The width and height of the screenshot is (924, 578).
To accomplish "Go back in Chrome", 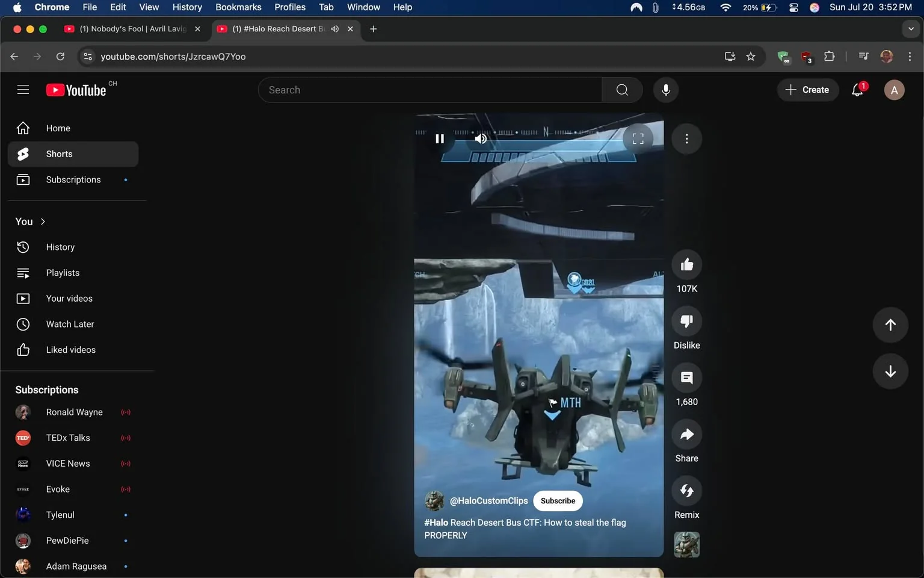I will 14,57.
